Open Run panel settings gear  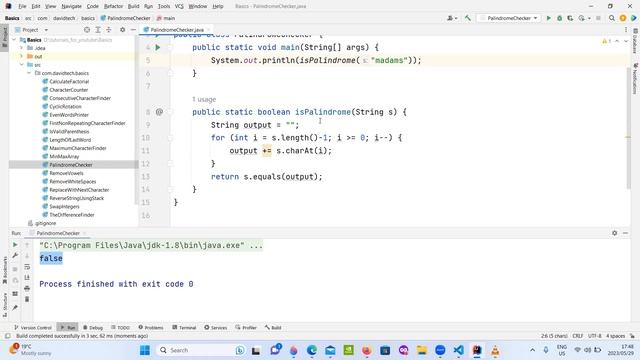[614, 233]
